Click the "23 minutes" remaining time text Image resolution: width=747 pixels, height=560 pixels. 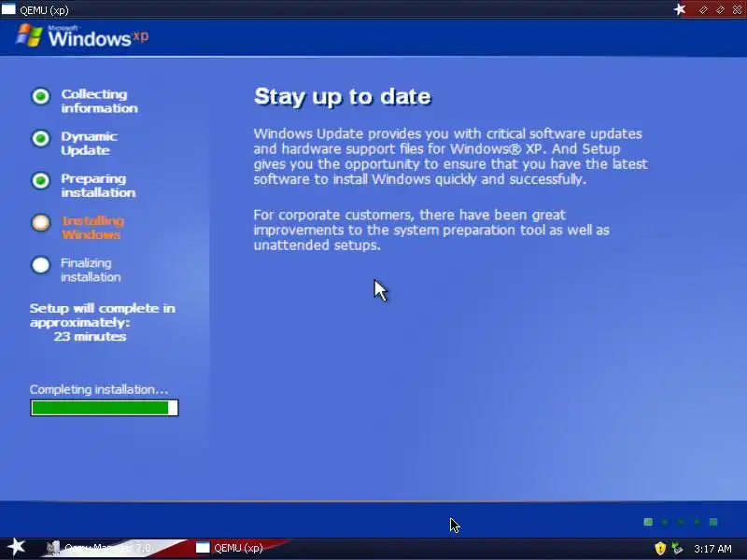click(90, 337)
